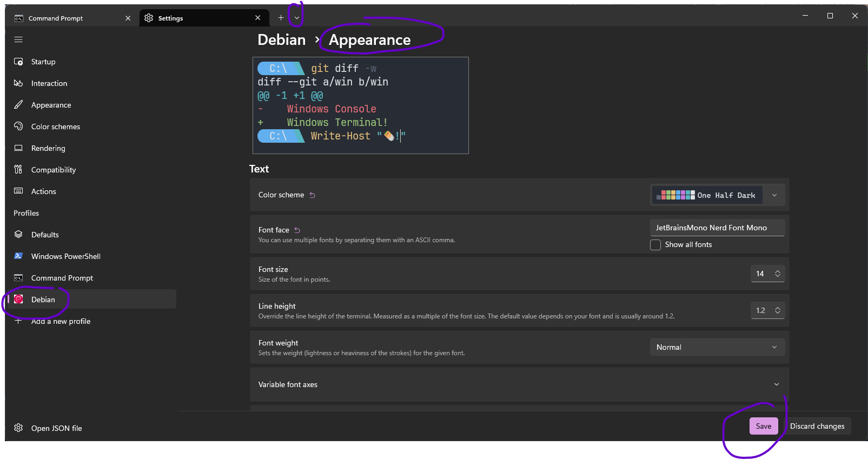This screenshot has height=459, width=868.
Task: Click the Windows PowerShell profile icon
Action: tap(18, 256)
